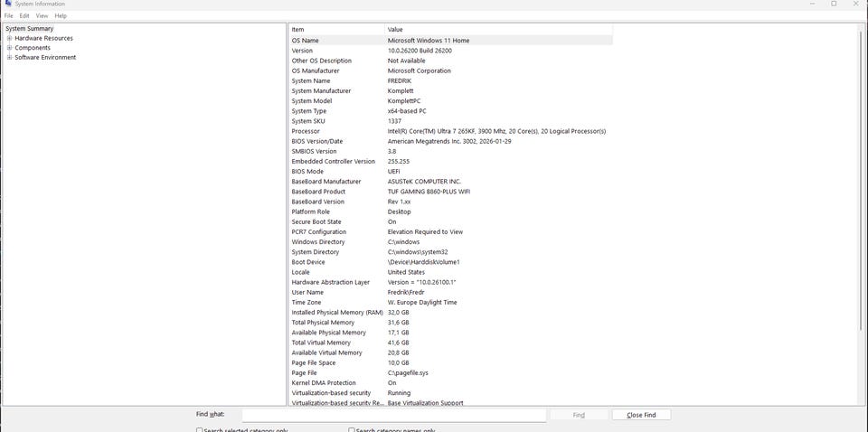Click inside the Find what field
This screenshot has width=868, height=432.
[393, 415]
